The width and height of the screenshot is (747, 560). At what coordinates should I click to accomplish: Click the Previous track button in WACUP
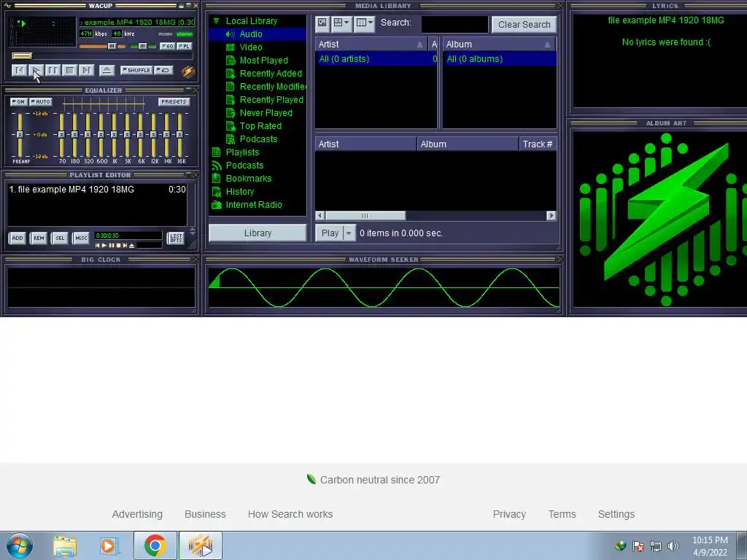19,71
